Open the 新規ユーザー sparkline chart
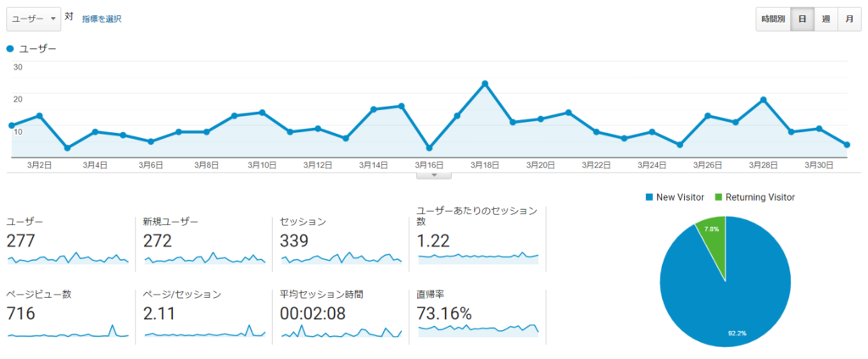Viewport: 868px width, 359px height. (x=205, y=258)
